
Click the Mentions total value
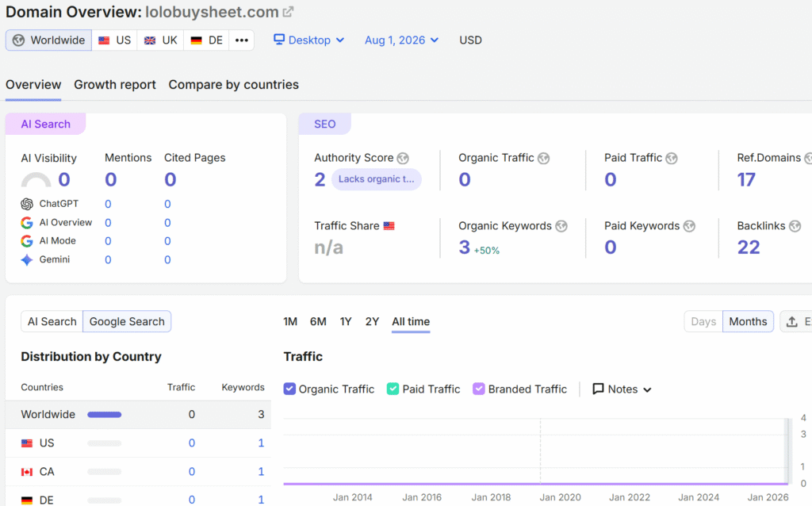click(x=111, y=179)
